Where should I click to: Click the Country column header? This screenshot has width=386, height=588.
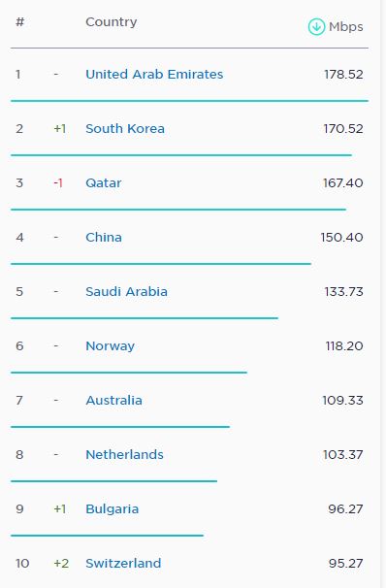pyautogui.click(x=112, y=22)
